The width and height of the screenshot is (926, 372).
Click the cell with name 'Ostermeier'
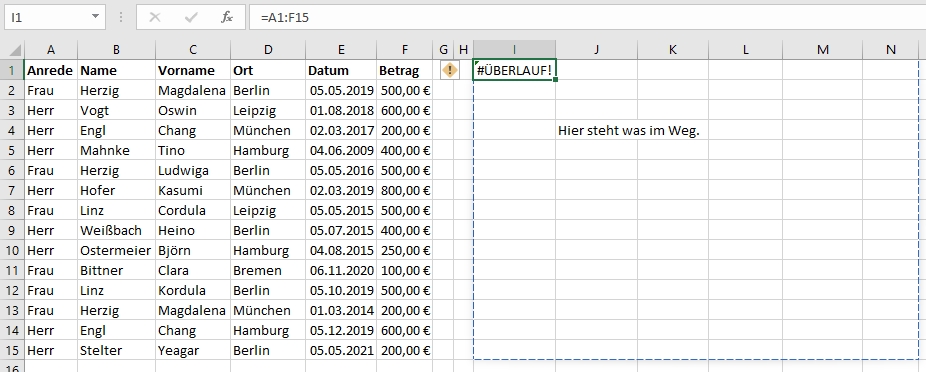click(x=116, y=250)
